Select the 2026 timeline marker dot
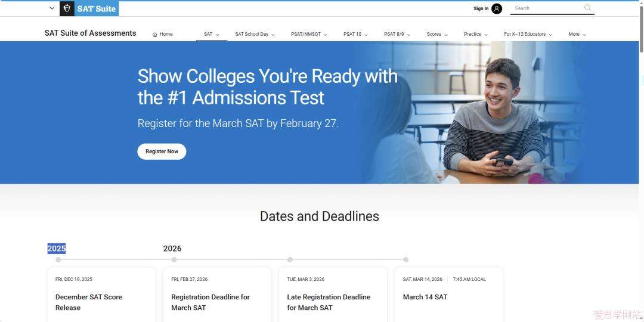The image size is (644, 322). [x=174, y=259]
